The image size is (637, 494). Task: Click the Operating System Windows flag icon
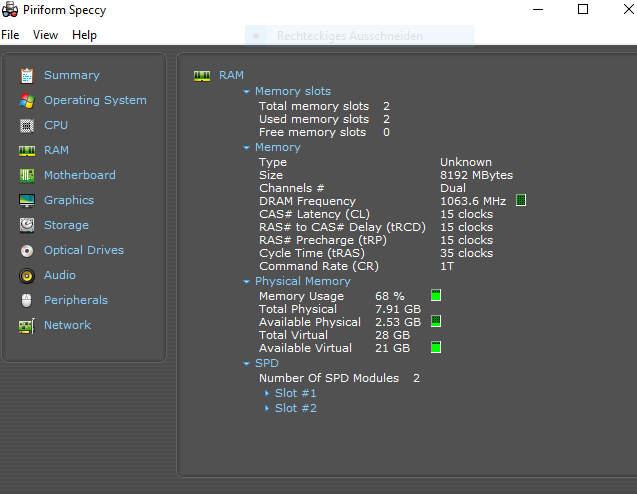[x=27, y=100]
